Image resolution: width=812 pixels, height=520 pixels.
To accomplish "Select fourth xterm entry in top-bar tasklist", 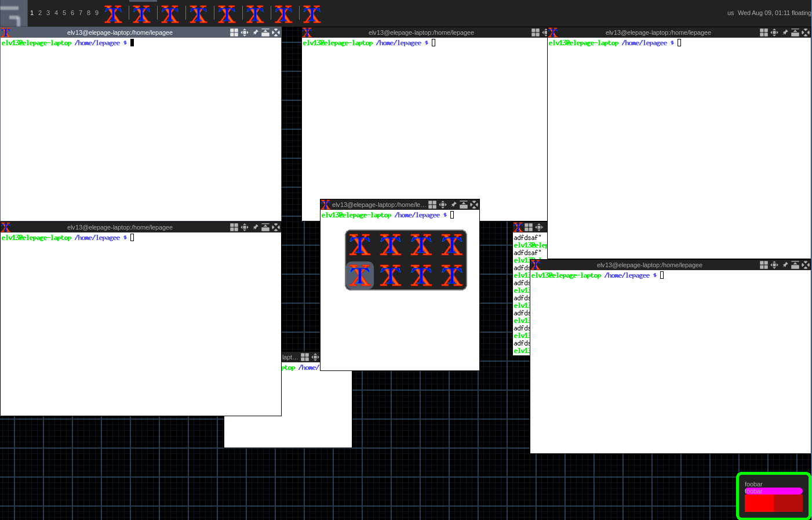I will click(199, 13).
